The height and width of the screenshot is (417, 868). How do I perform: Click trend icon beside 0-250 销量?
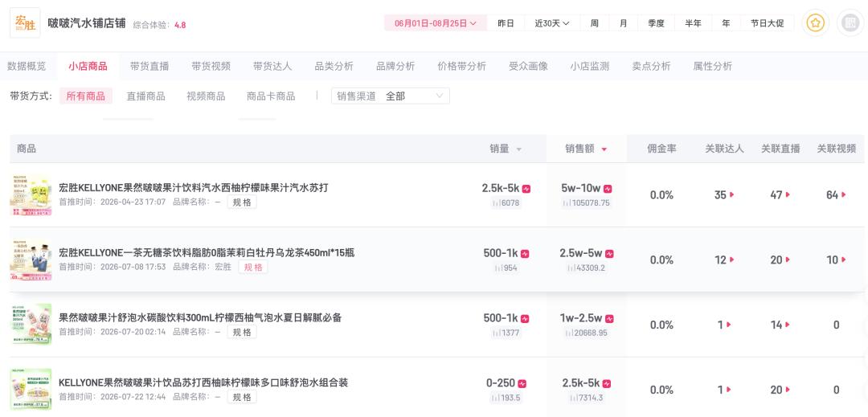click(x=522, y=384)
